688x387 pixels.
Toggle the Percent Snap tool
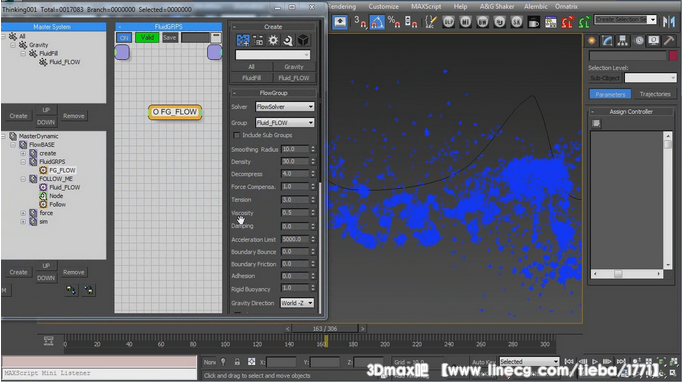tap(394, 22)
